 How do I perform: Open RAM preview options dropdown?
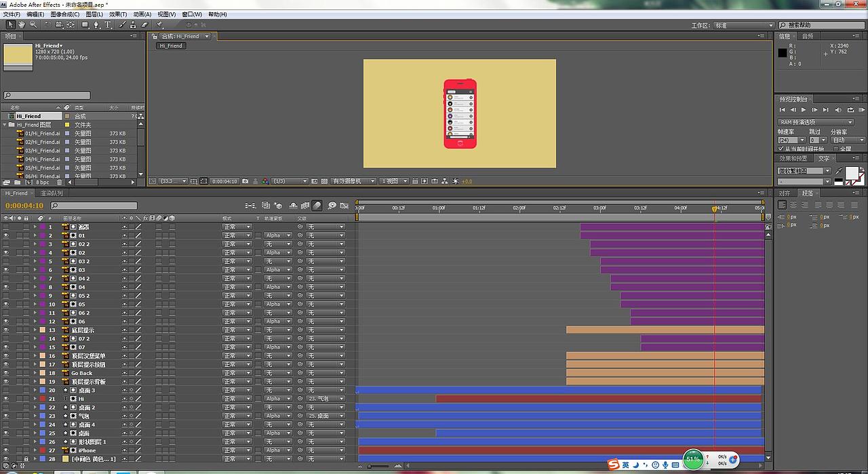(x=816, y=123)
